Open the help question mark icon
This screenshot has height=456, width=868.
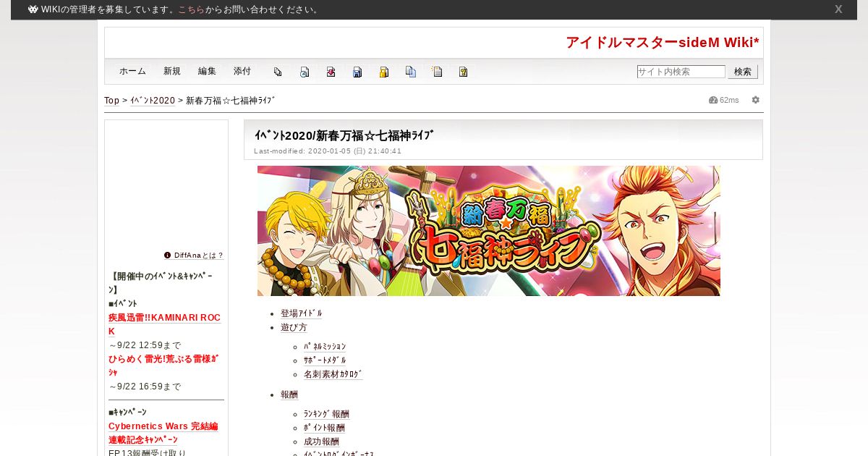(464, 72)
